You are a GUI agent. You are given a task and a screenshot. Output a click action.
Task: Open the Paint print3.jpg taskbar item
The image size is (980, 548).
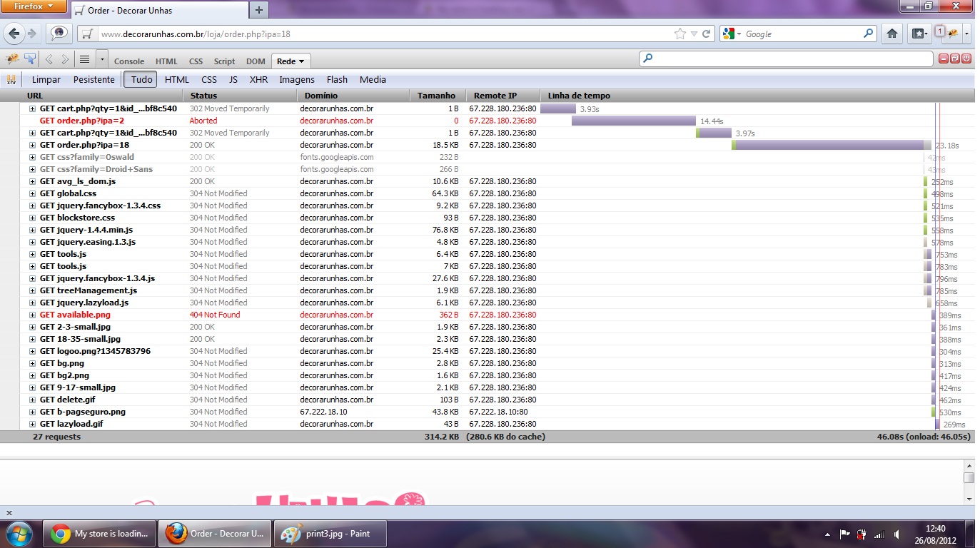pos(330,534)
